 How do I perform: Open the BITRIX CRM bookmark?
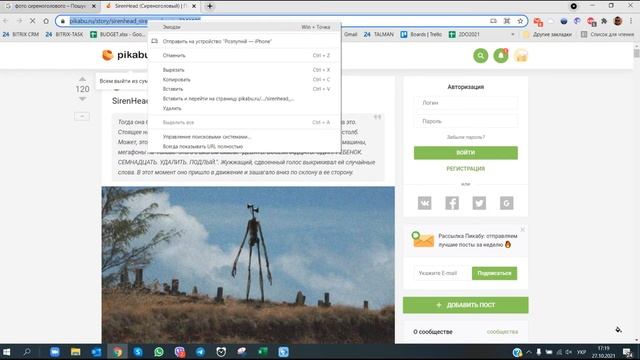click(x=21, y=34)
